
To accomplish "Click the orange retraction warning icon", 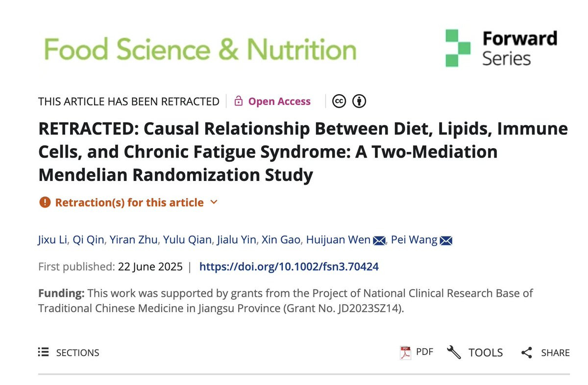I will pyautogui.click(x=45, y=202).
